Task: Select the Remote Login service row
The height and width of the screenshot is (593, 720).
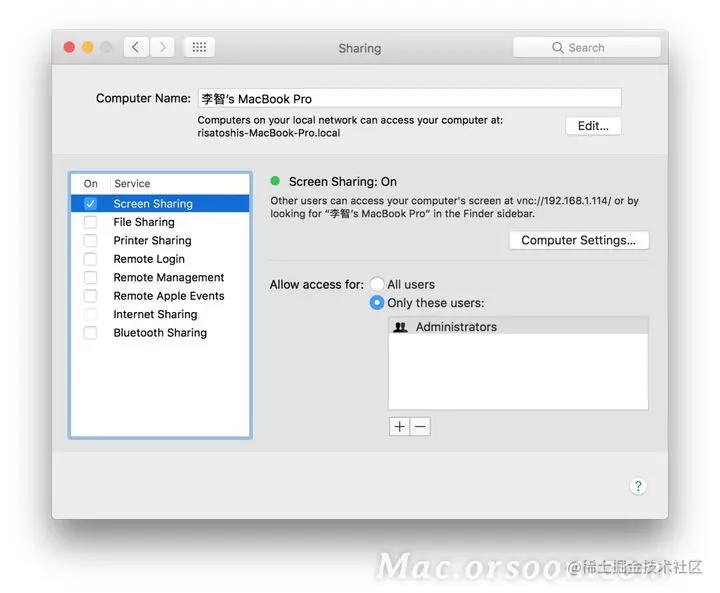Action: pos(160,259)
